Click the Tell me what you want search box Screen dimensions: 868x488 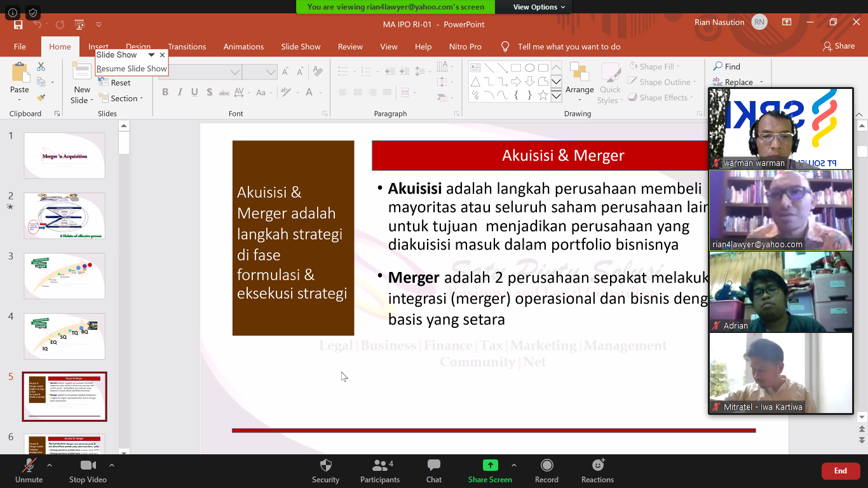[569, 46]
